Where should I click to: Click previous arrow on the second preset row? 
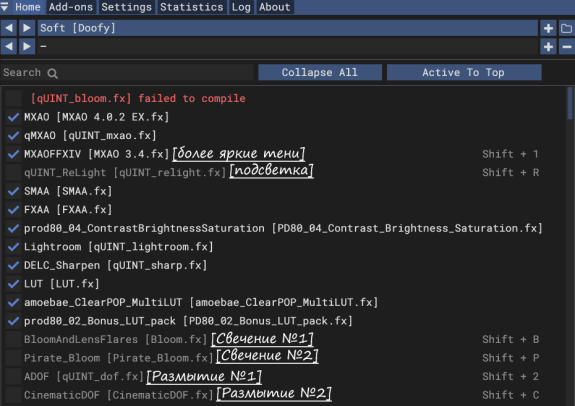9,47
